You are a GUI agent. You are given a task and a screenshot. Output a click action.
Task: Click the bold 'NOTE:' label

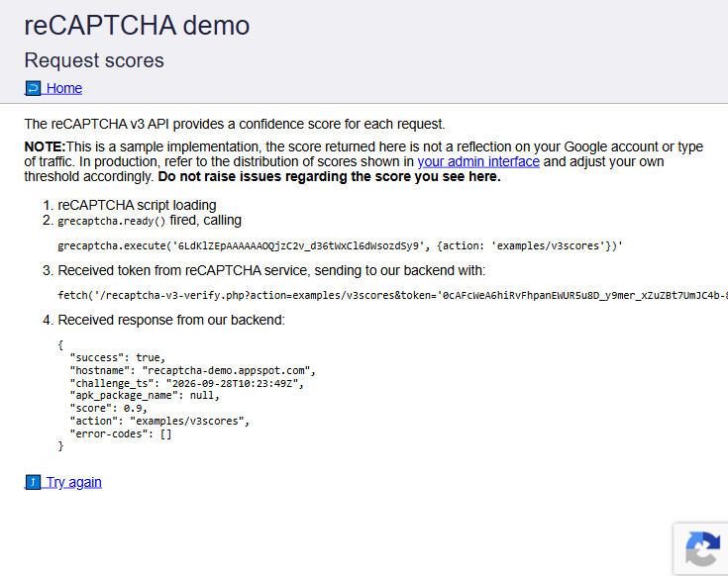pos(45,146)
